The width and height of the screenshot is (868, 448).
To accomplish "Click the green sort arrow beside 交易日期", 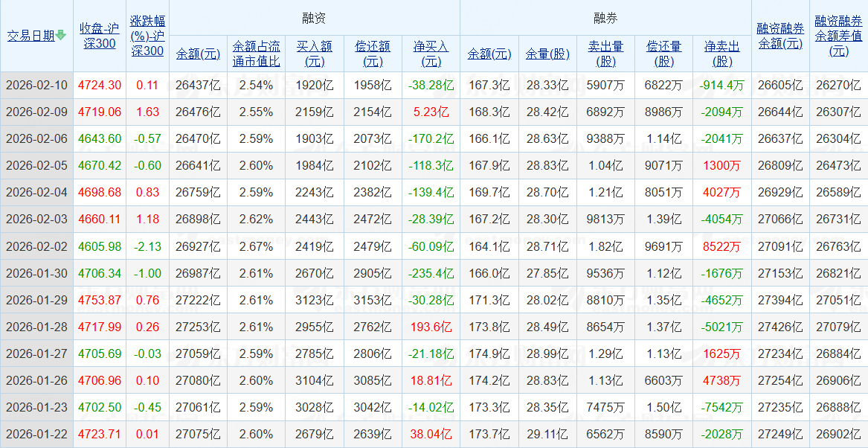I will click(61, 36).
